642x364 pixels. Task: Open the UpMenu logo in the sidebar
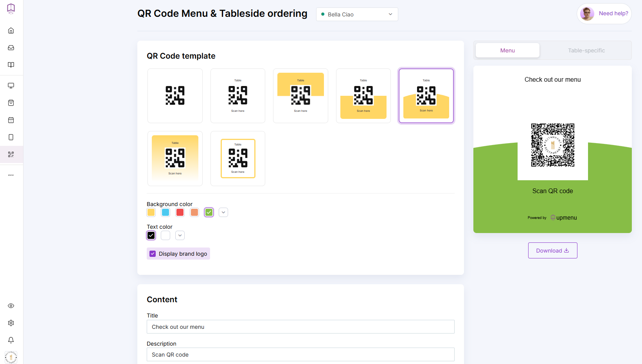[11, 9]
